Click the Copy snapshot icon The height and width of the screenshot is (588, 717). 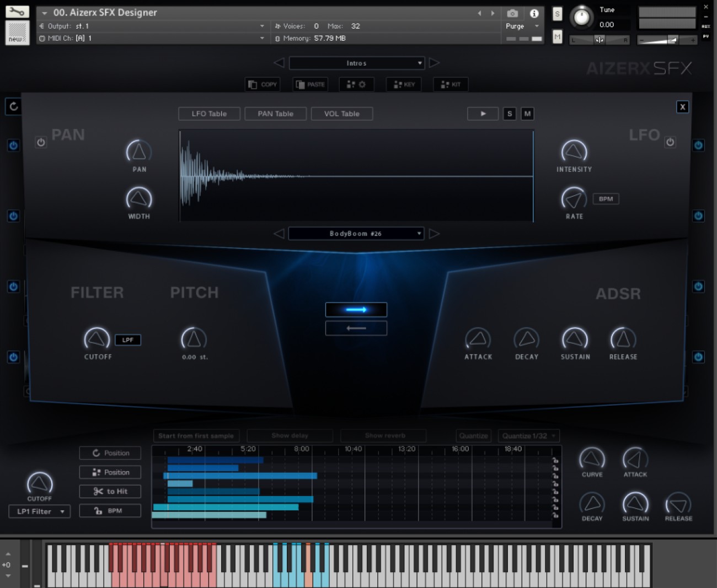[262, 84]
